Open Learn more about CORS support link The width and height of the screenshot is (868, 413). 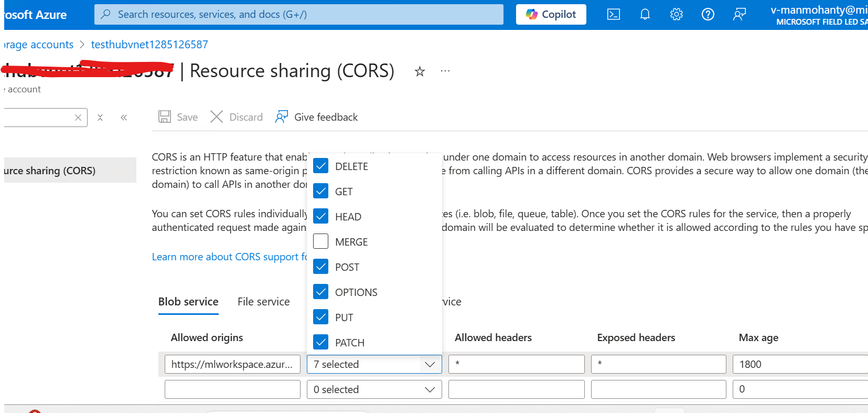[230, 257]
